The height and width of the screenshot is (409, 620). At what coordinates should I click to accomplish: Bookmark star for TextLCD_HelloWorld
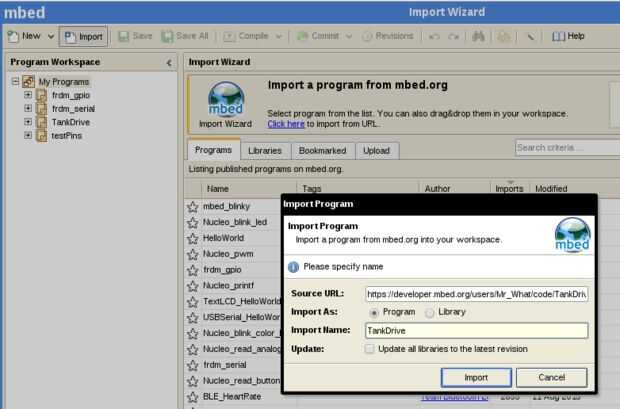click(x=193, y=301)
